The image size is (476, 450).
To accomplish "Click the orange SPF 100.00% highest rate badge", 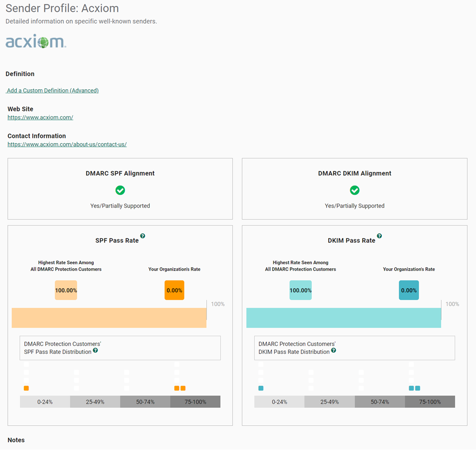I will tap(66, 290).
